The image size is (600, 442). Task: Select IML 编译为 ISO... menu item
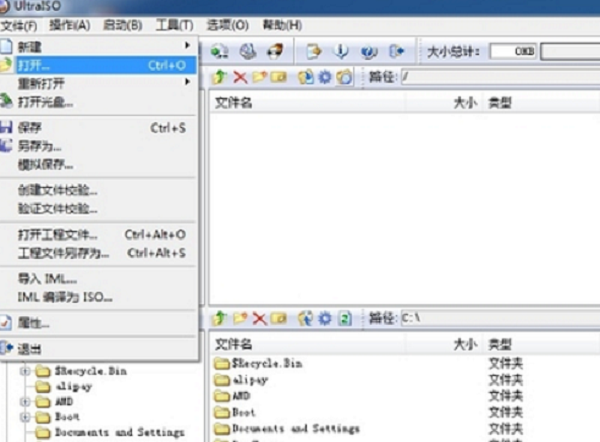99,297
